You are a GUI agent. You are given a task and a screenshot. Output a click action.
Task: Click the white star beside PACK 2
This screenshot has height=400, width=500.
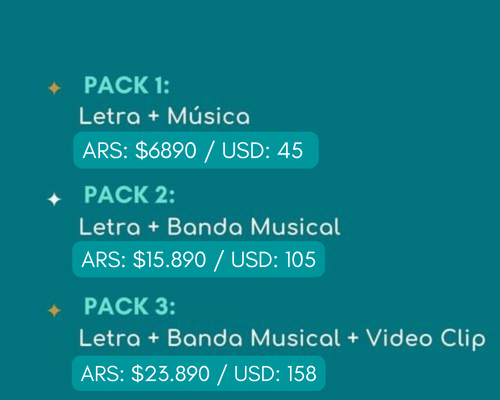click(54, 199)
